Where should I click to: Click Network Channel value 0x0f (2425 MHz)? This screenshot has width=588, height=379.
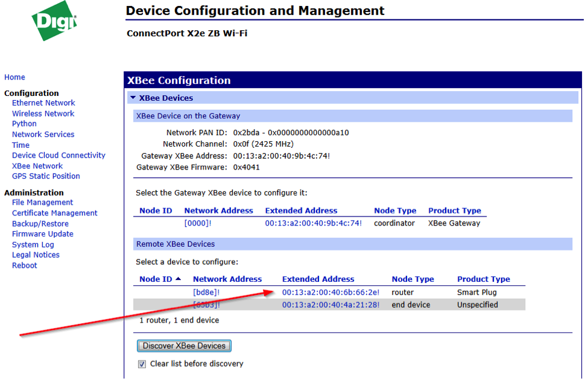(x=264, y=144)
